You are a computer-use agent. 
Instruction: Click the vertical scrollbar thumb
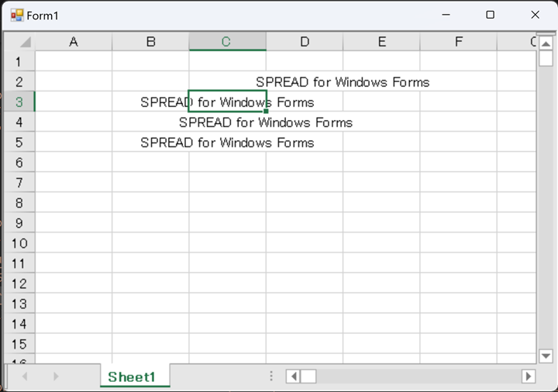(x=546, y=59)
